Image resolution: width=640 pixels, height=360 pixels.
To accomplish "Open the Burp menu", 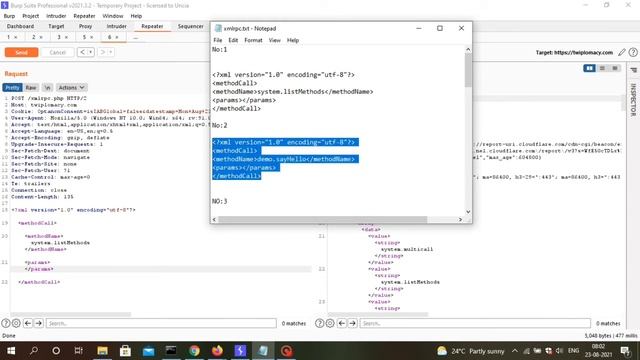I will [x=9, y=16].
